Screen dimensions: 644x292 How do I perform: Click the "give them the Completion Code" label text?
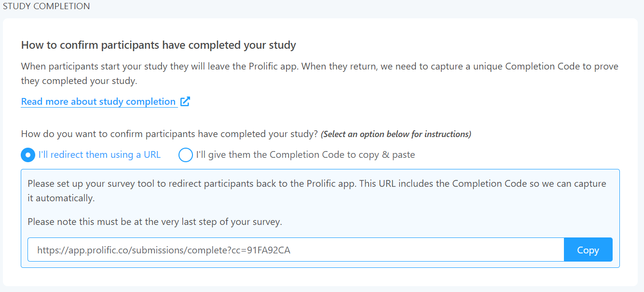point(305,155)
